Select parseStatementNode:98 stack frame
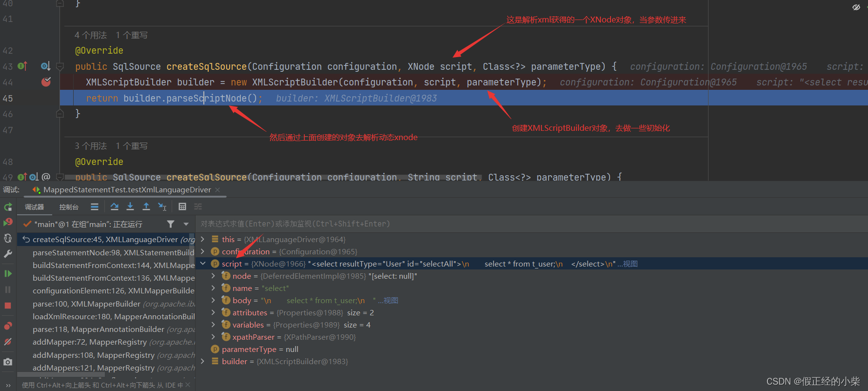Image resolution: width=868 pixels, height=391 pixels. click(x=107, y=252)
